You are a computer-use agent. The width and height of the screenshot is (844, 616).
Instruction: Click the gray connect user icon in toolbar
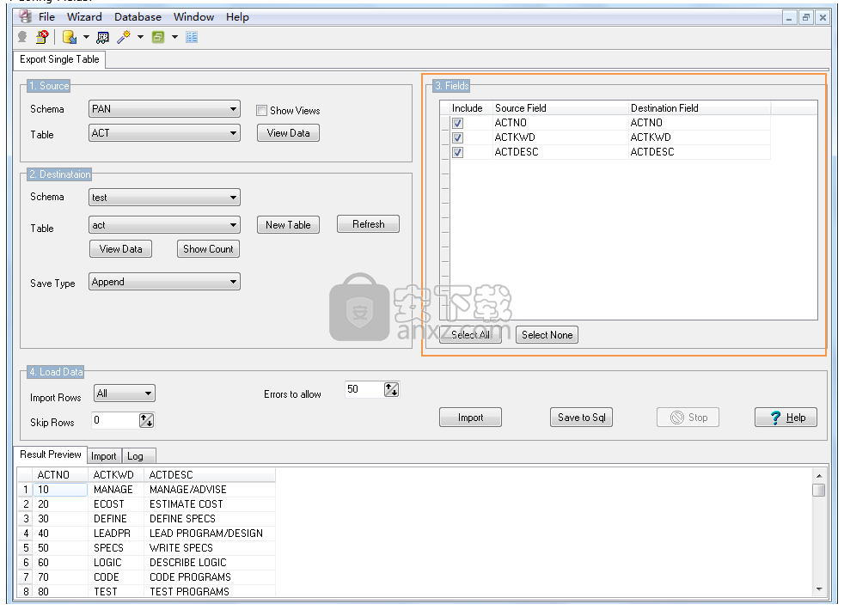tap(22, 37)
